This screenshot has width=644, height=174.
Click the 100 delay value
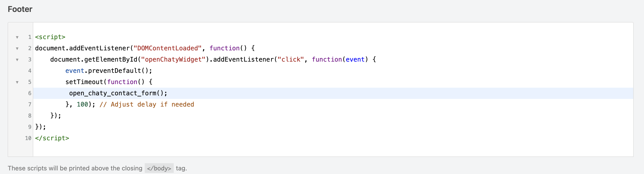point(82,105)
